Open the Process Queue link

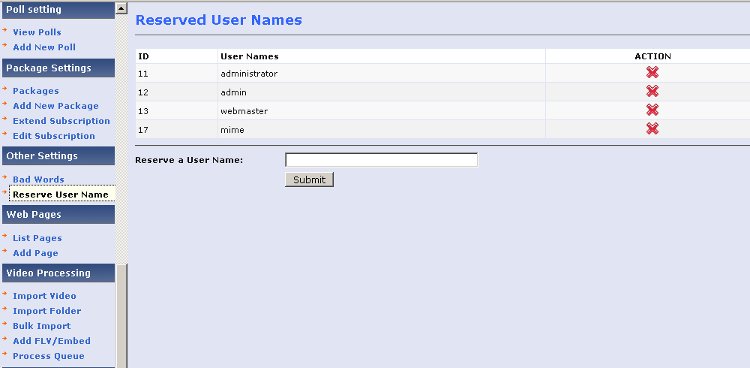(48, 356)
